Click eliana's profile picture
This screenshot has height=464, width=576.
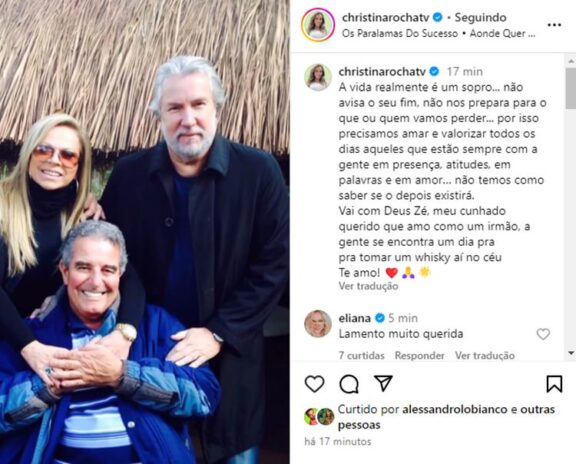tap(318, 324)
